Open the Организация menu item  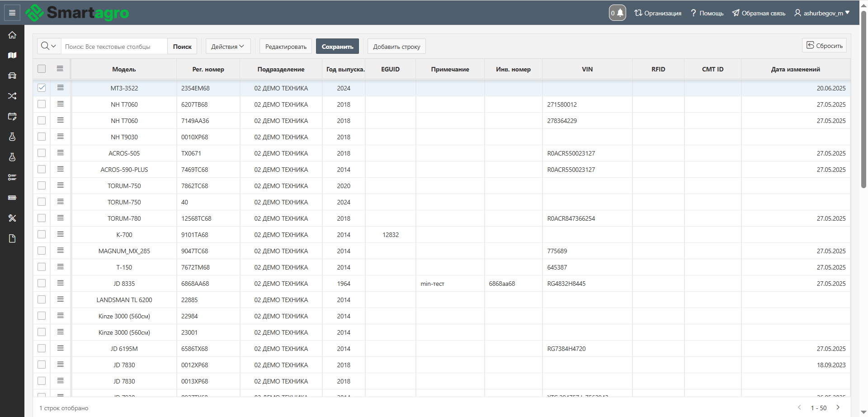658,13
